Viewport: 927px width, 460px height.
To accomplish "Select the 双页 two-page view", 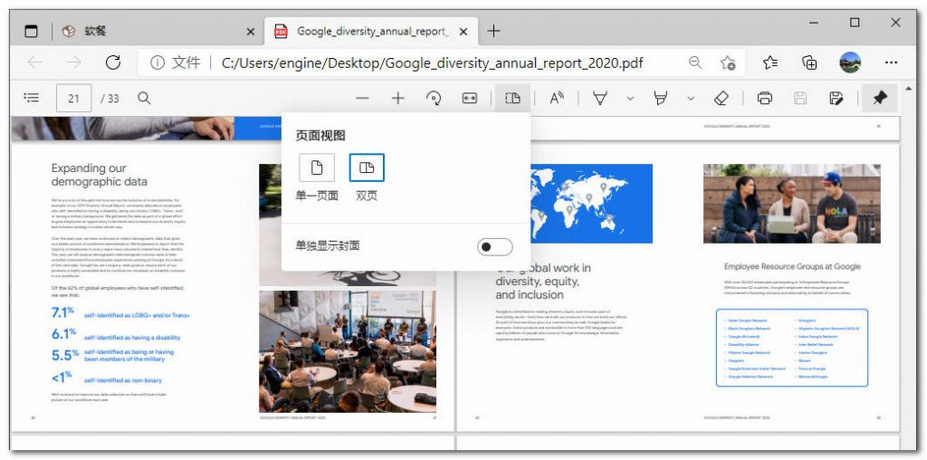I will [367, 168].
